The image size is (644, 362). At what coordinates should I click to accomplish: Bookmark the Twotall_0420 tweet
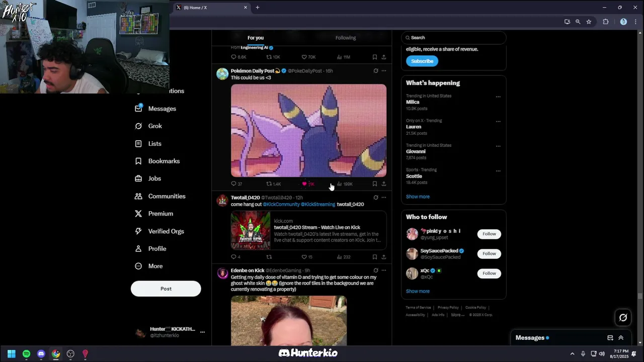tap(374, 257)
